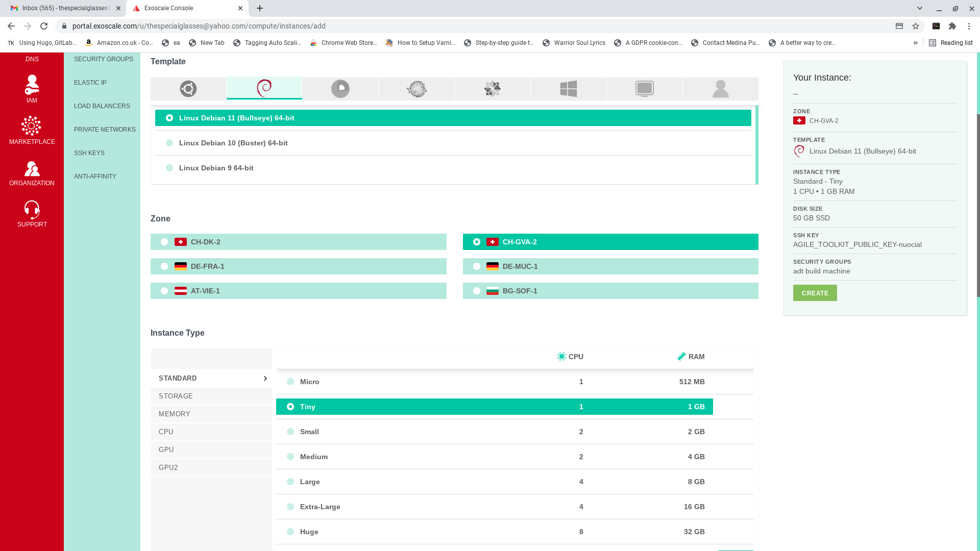Image resolution: width=980 pixels, height=551 pixels.
Task: Open the SSH KEYS menu item
Action: tap(89, 153)
